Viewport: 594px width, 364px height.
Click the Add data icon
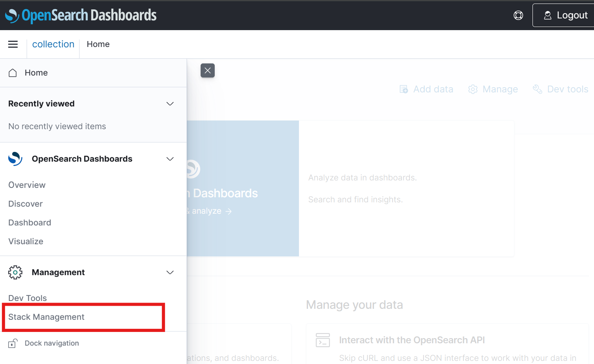click(403, 89)
